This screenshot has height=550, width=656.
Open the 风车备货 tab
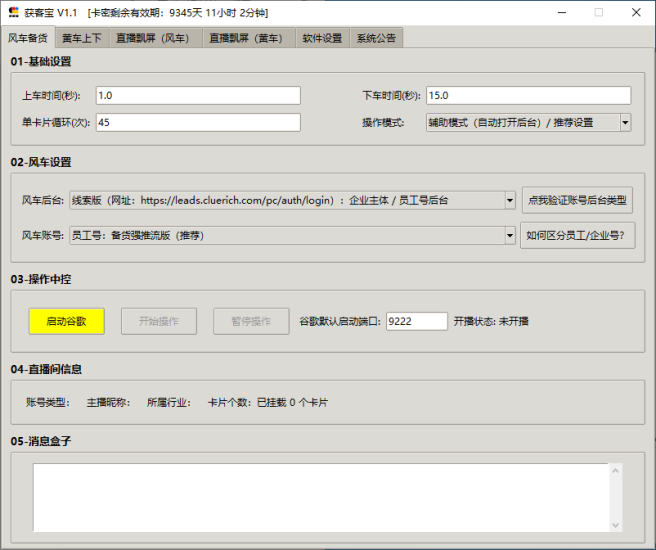click(28, 38)
